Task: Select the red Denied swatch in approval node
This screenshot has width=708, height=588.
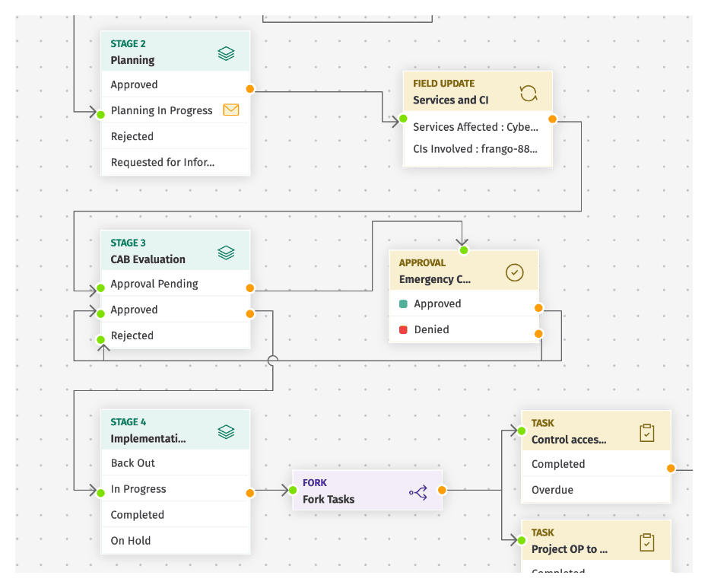Action: point(404,329)
